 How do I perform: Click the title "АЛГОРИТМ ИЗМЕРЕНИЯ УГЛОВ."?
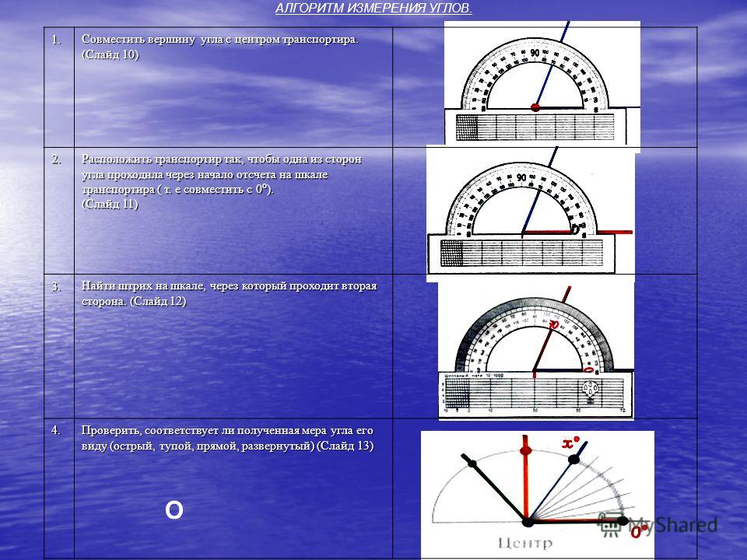pyautogui.click(x=373, y=9)
